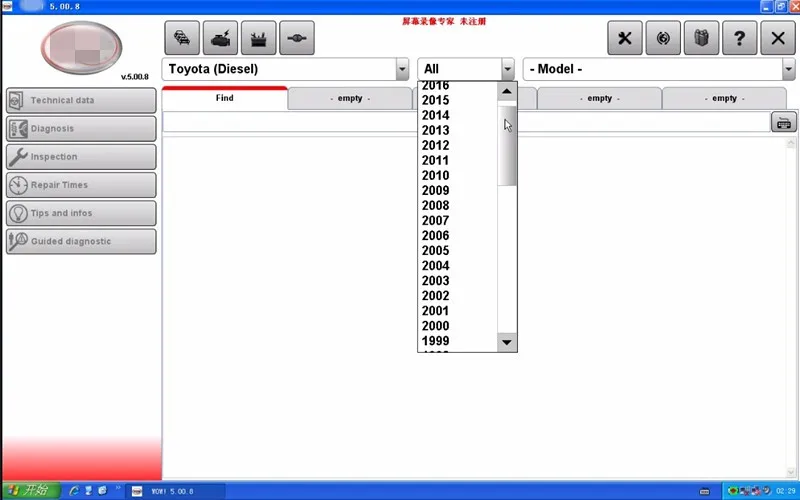
Task: Open the vehicle selection (cars) toolbar icon
Action: click(182, 38)
